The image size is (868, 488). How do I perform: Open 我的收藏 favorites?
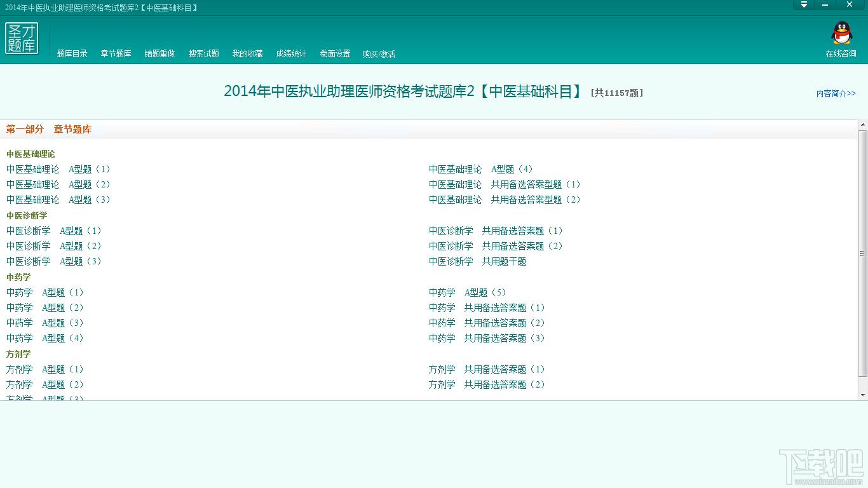pos(247,54)
